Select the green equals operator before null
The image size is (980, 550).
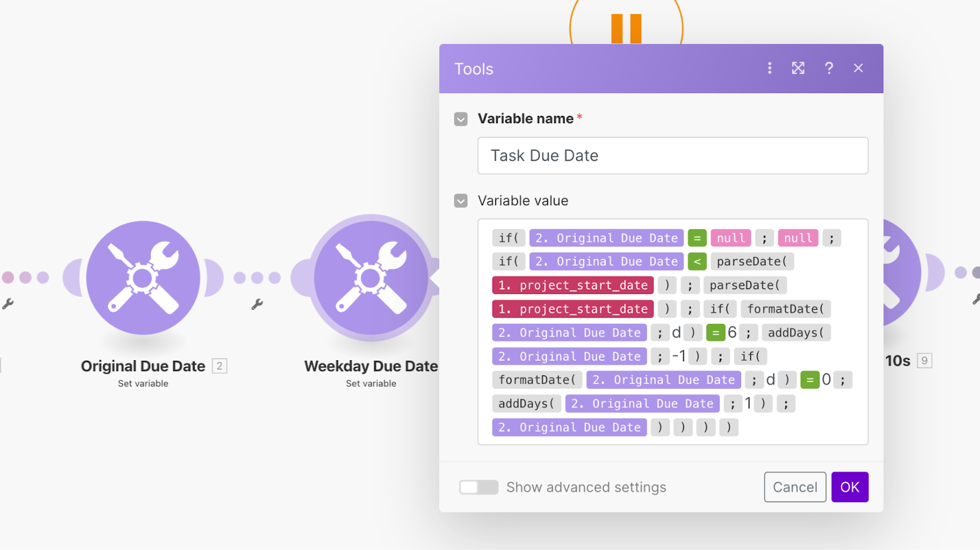697,238
